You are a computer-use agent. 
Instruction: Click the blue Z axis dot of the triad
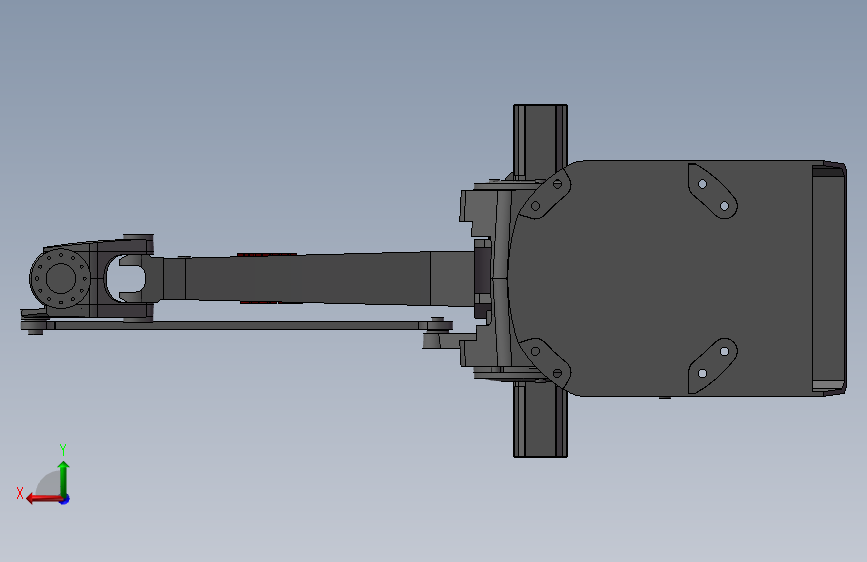click(x=65, y=499)
